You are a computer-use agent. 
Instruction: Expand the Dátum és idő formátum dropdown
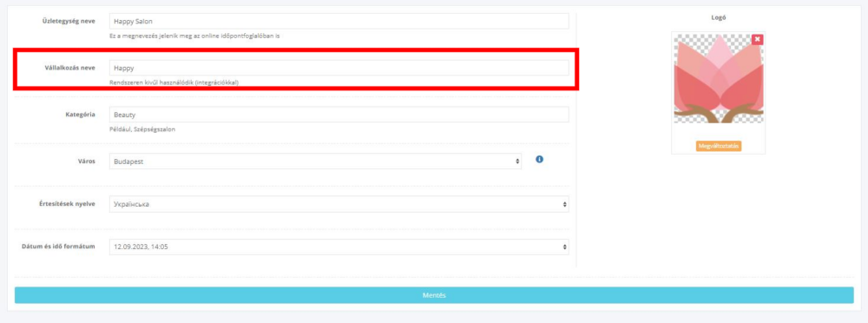(339, 247)
